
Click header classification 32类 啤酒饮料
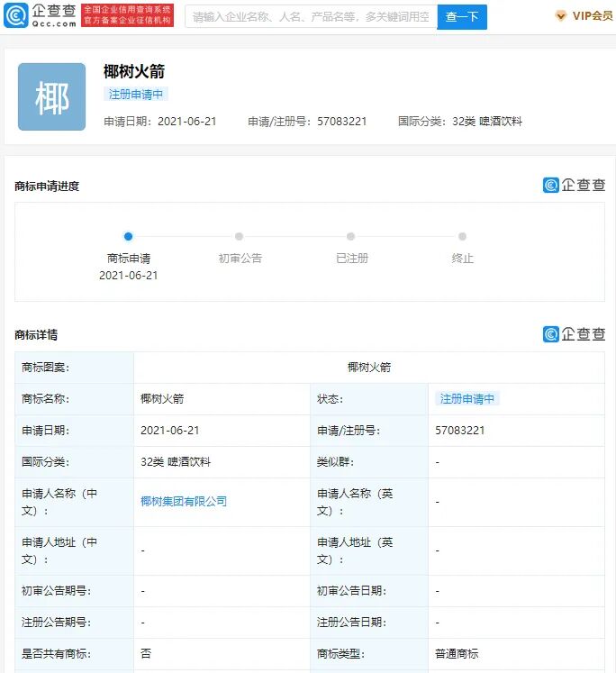(487, 122)
